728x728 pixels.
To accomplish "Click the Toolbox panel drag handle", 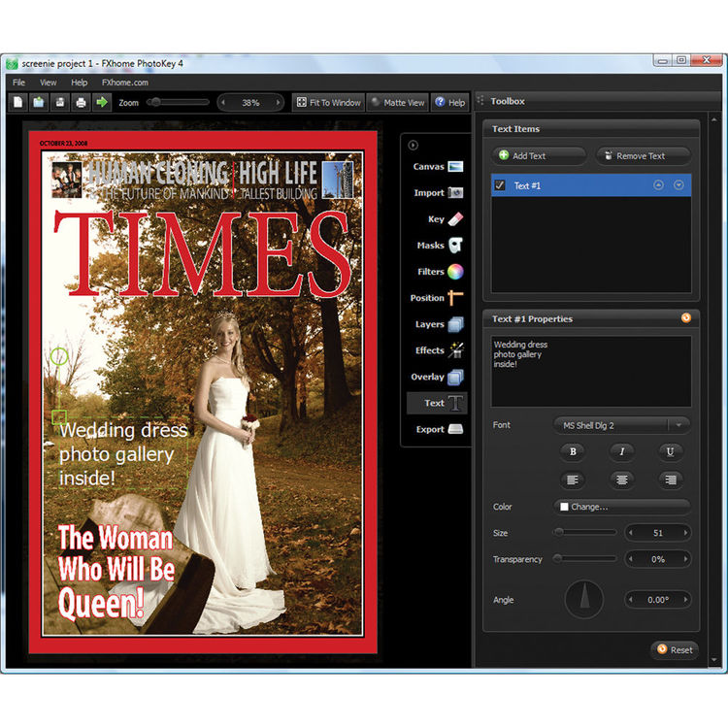I will point(480,101).
